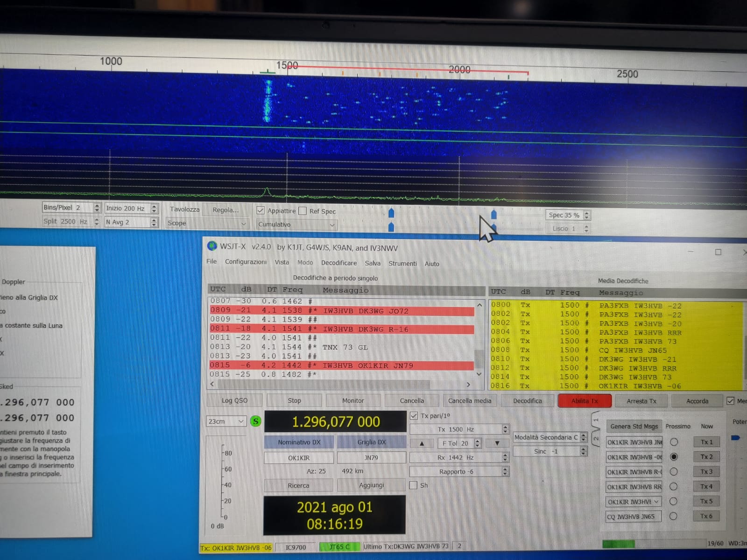Image resolution: width=747 pixels, height=560 pixels.
Task: Open the Cumulativo dropdown
Action: click(x=296, y=224)
